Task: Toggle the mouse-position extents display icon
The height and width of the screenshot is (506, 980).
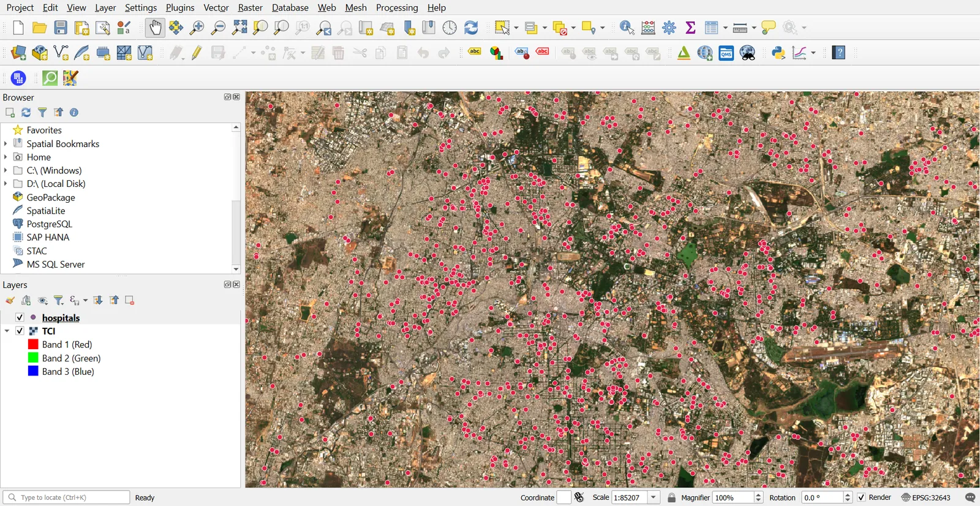Action: pyautogui.click(x=579, y=497)
